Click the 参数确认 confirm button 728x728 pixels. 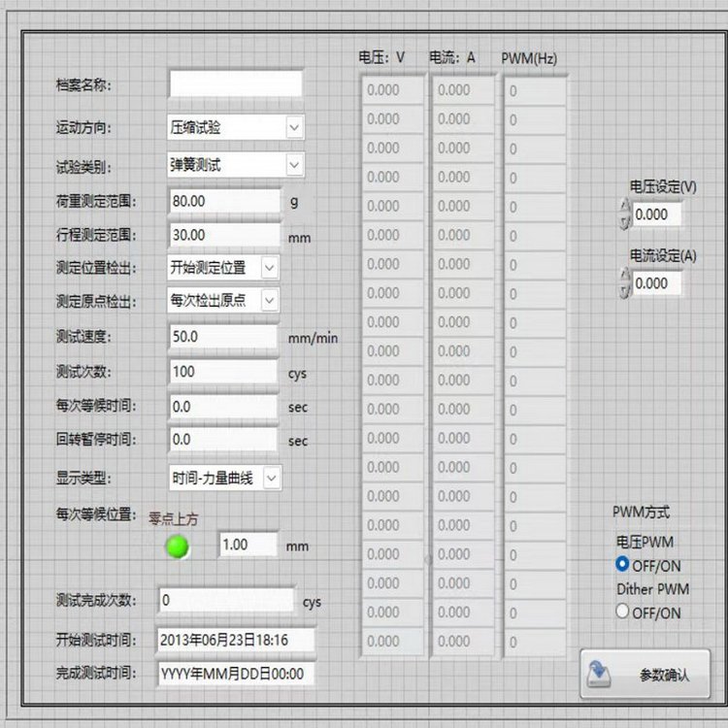pyautogui.click(x=645, y=674)
